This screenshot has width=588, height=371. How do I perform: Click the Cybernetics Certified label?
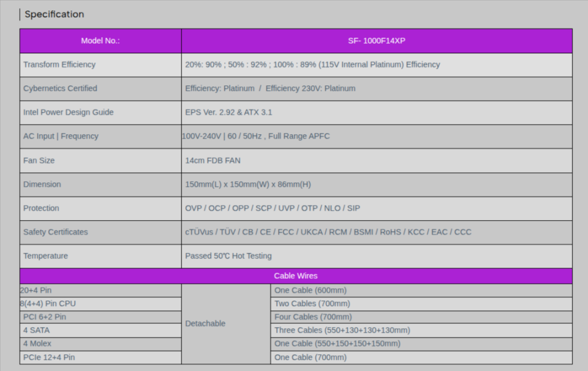(60, 88)
